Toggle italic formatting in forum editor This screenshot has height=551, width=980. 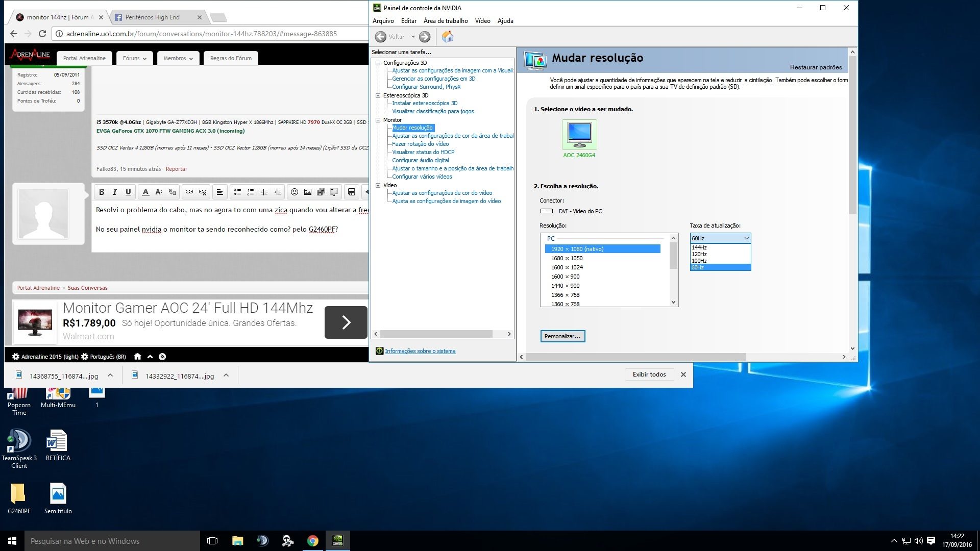(x=115, y=192)
